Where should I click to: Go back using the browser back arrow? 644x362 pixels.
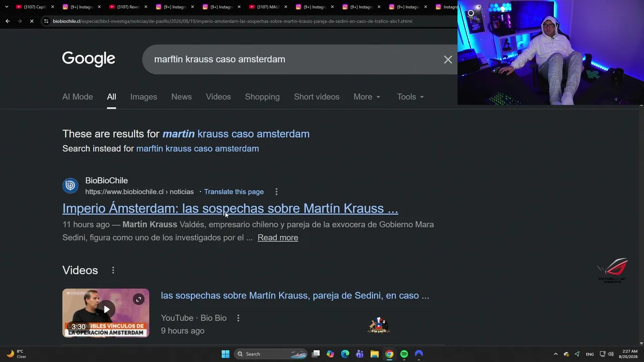(x=8, y=21)
